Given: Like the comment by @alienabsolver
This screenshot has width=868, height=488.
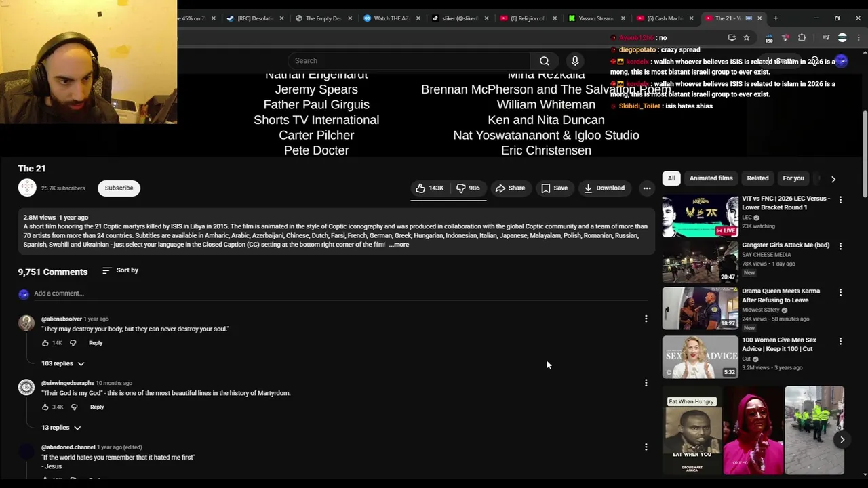Looking at the screenshot, I should 45,343.
